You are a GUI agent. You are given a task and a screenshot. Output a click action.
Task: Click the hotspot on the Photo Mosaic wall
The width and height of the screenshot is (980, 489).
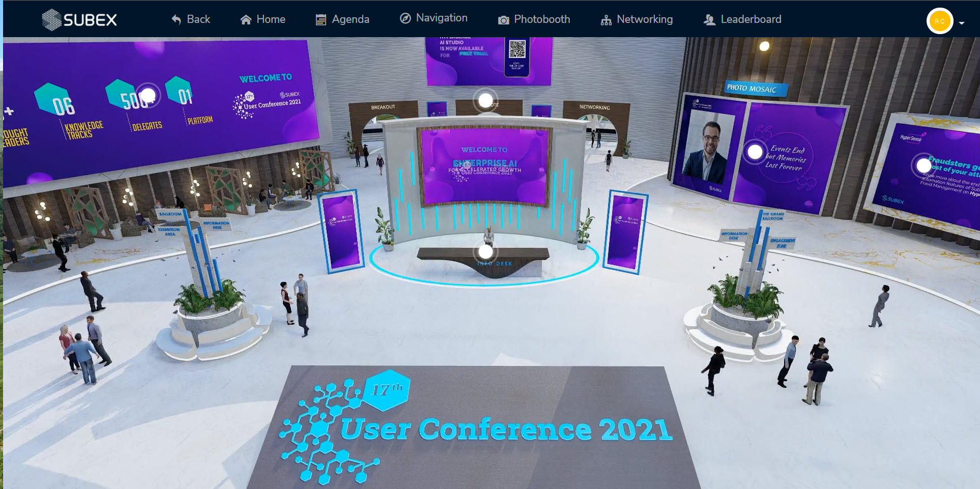click(x=755, y=152)
